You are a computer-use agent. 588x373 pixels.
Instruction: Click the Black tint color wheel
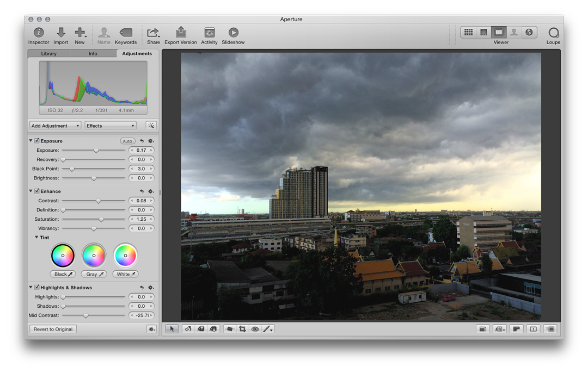[63, 256]
